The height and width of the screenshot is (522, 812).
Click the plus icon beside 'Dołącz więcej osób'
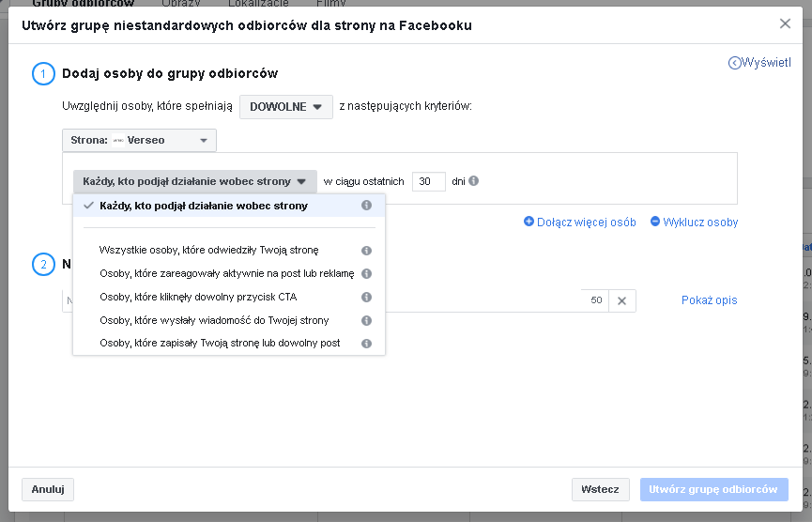click(529, 222)
